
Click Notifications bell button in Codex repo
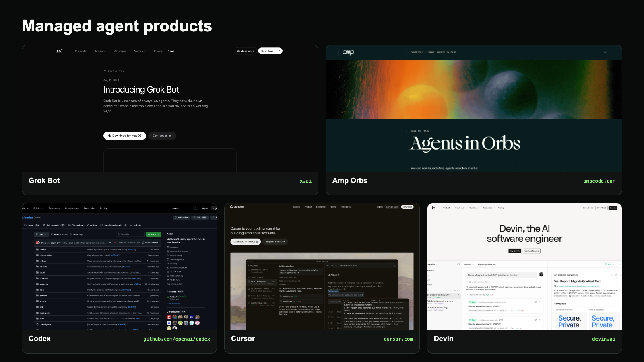[182, 217]
